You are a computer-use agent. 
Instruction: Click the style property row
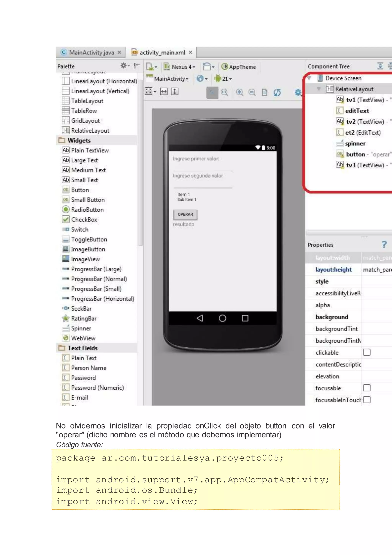pyautogui.click(x=349, y=281)
